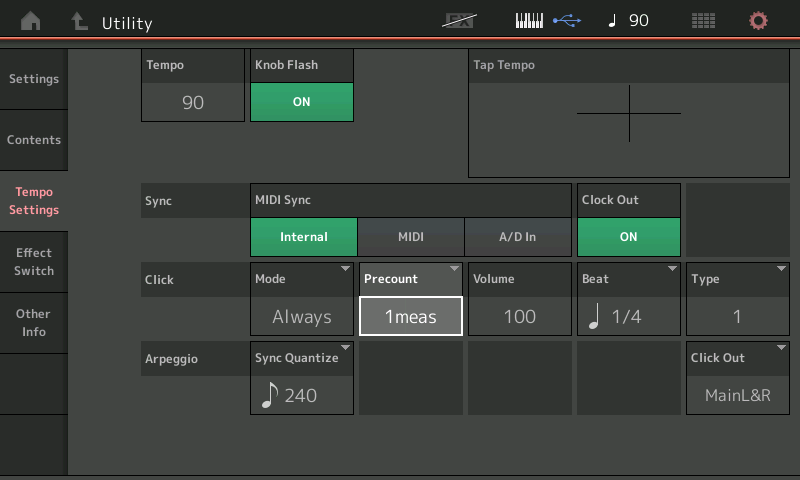Image resolution: width=800 pixels, height=480 pixels.
Task: Click the Utility title text
Action: [x=127, y=23]
